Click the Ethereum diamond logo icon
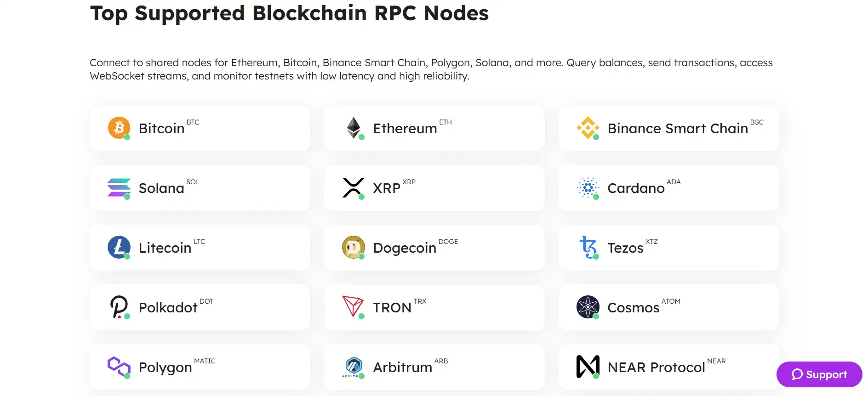 click(x=354, y=128)
